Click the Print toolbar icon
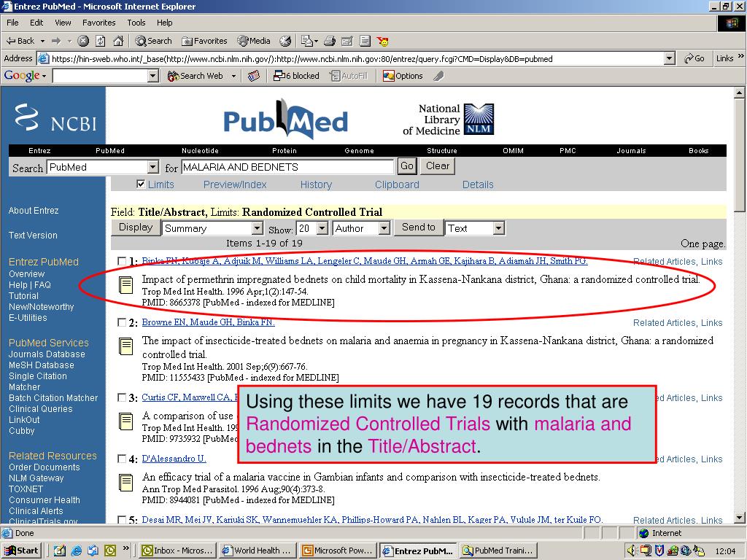 click(330, 41)
